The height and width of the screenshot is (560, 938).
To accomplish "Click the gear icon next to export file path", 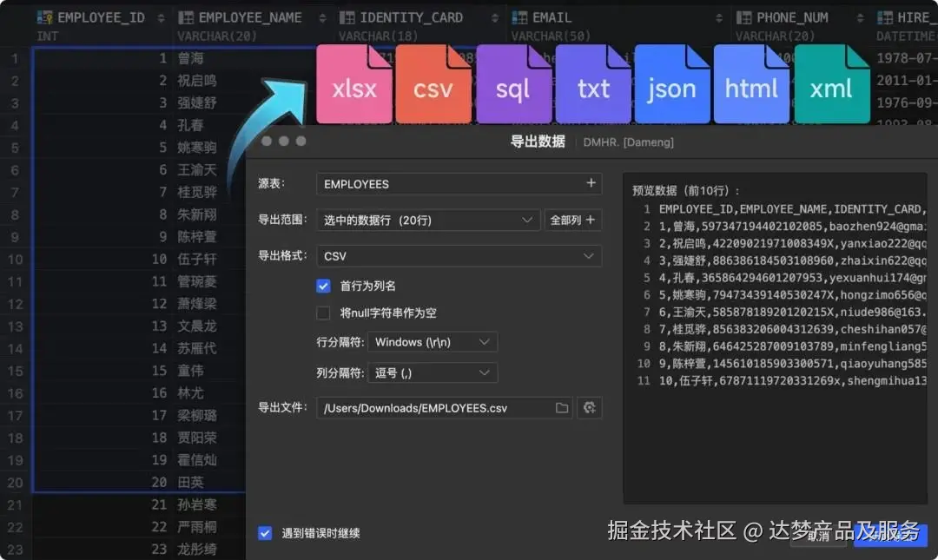I will click(x=589, y=408).
